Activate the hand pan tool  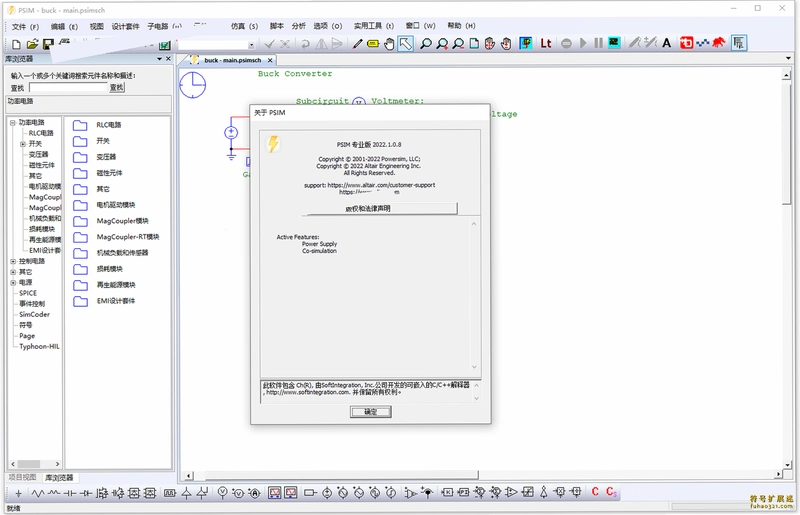click(x=389, y=44)
